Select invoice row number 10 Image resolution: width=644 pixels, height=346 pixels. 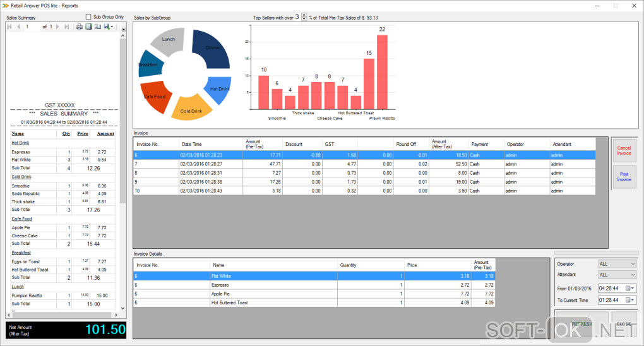(x=364, y=191)
